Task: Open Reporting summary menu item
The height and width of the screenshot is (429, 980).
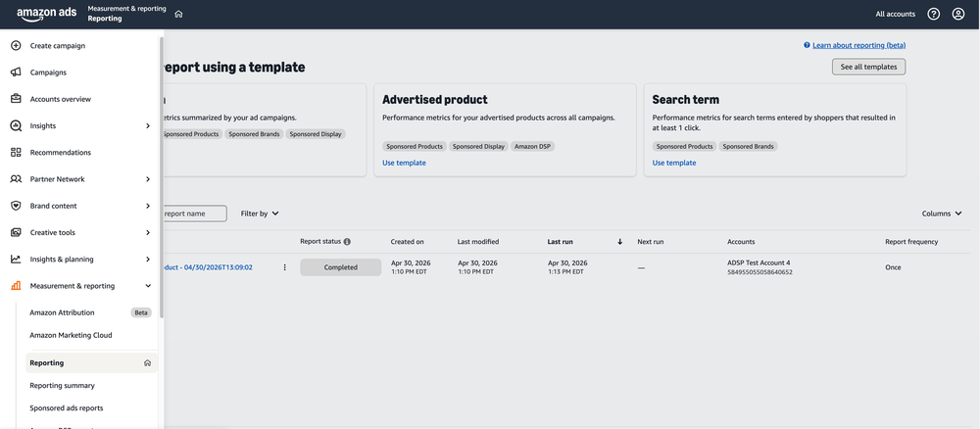Action: coord(62,385)
